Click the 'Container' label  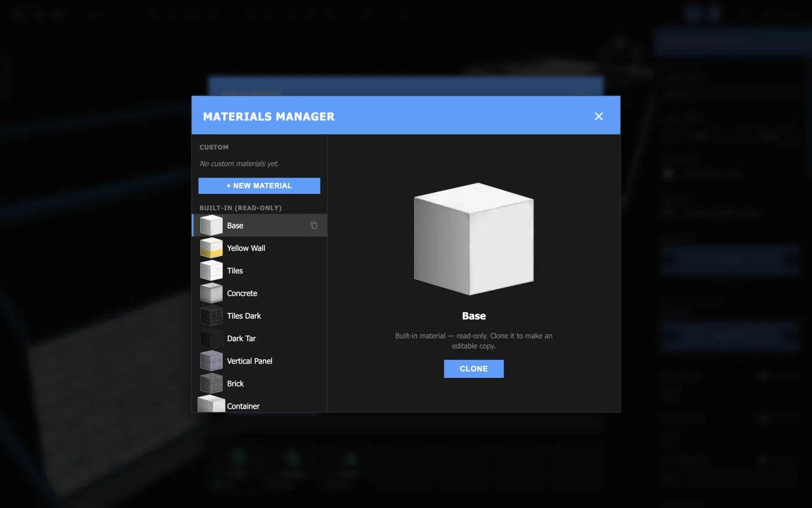tap(243, 406)
